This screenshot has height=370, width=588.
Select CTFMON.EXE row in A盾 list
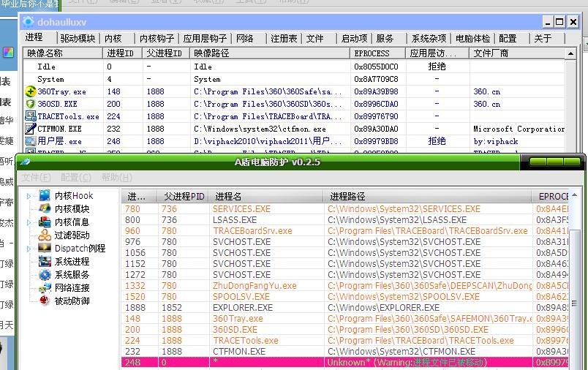pyautogui.click(x=345, y=351)
